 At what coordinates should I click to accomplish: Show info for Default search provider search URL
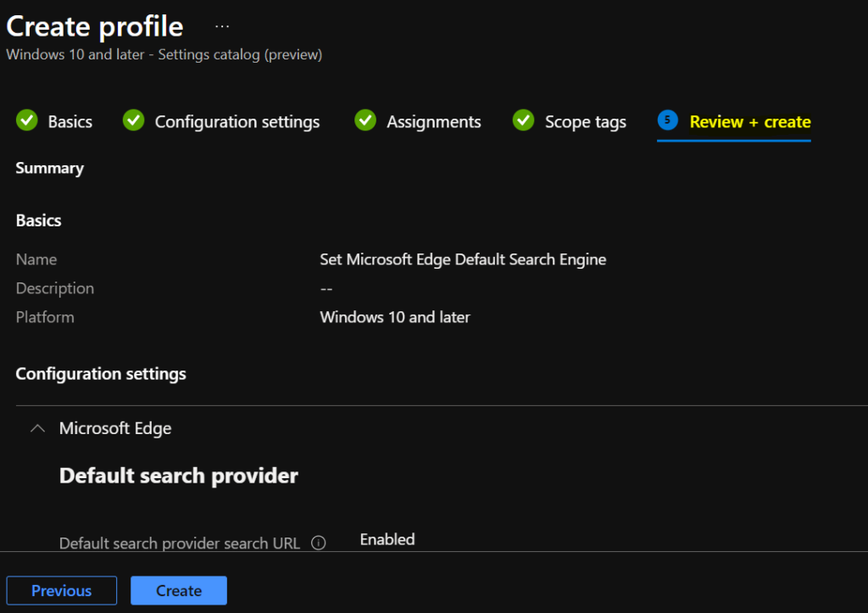[x=319, y=543]
